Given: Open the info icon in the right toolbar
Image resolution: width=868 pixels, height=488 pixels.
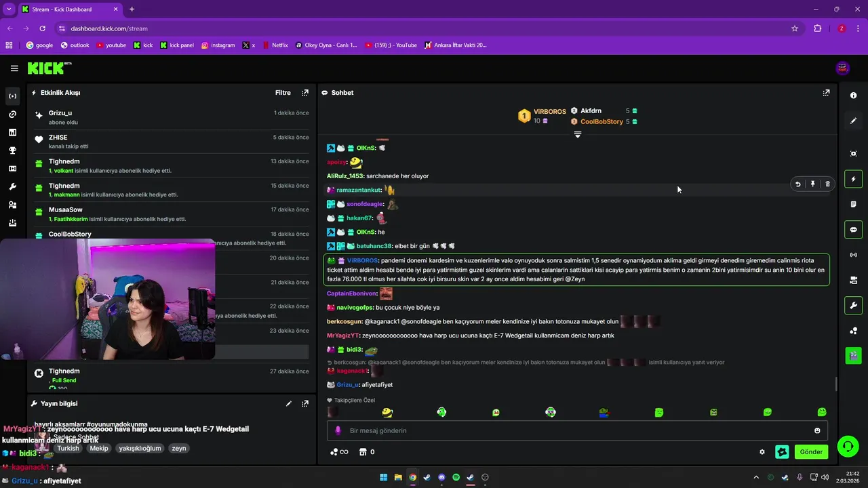Looking at the screenshot, I should [x=854, y=96].
